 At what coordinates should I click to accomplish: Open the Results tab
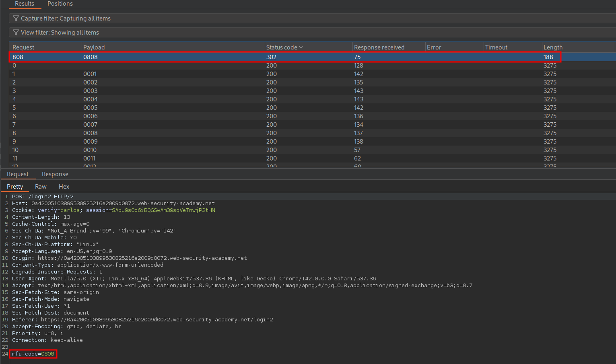(25, 4)
